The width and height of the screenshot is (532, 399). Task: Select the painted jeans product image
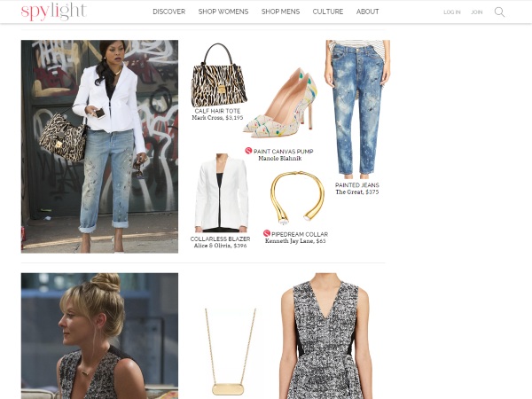pyautogui.click(x=357, y=109)
